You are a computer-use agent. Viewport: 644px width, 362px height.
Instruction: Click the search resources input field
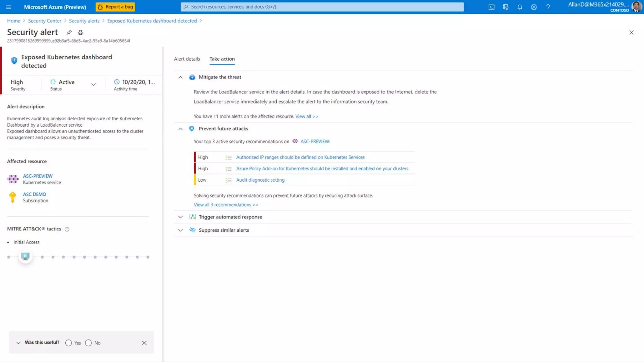click(322, 7)
